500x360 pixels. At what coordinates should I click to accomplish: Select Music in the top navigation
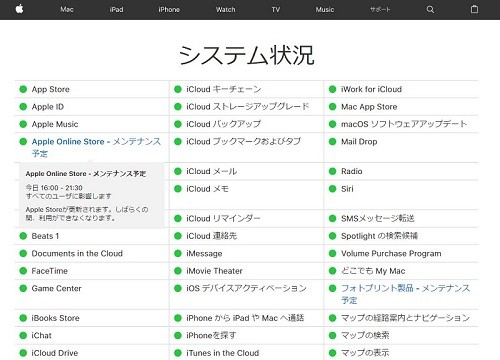click(325, 10)
